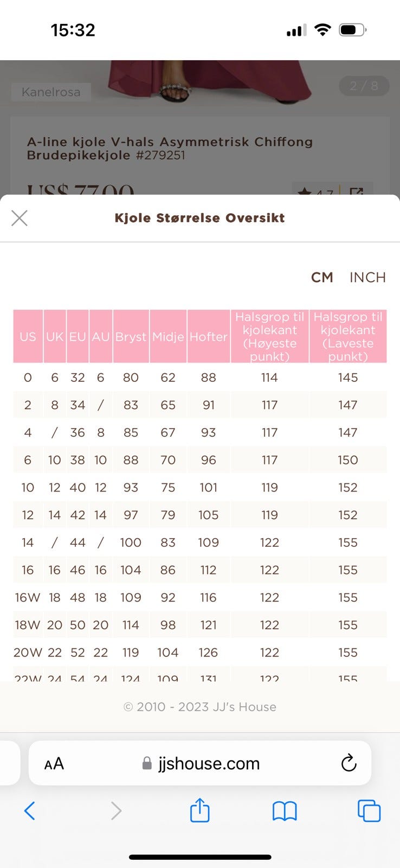Tap Safari back arrow
The width and height of the screenshot is (400, 868).
(x=30, y=811)
